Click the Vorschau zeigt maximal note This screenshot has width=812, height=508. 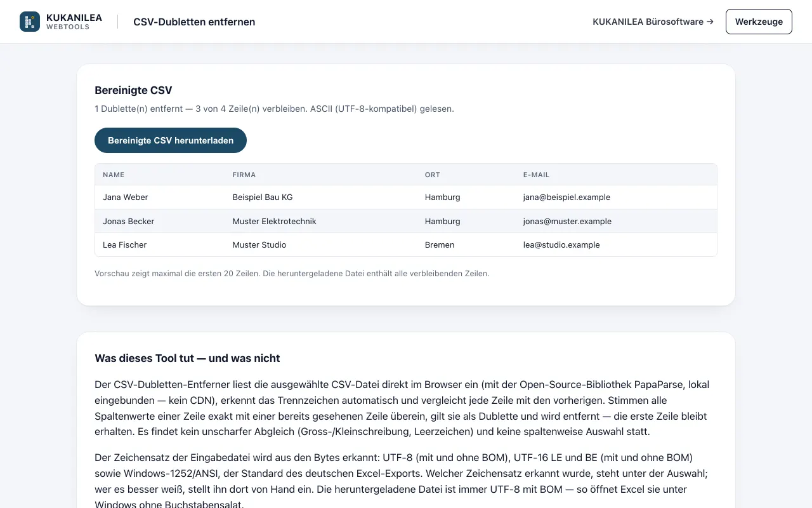pos(292,274)
